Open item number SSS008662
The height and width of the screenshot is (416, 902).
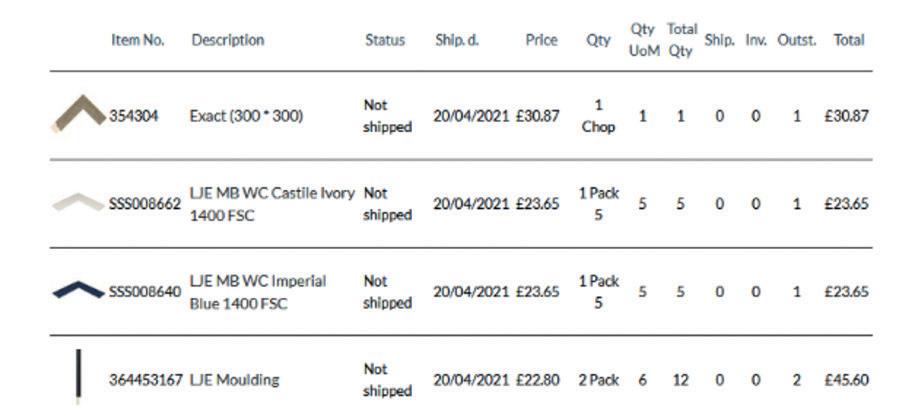point(145,204)
